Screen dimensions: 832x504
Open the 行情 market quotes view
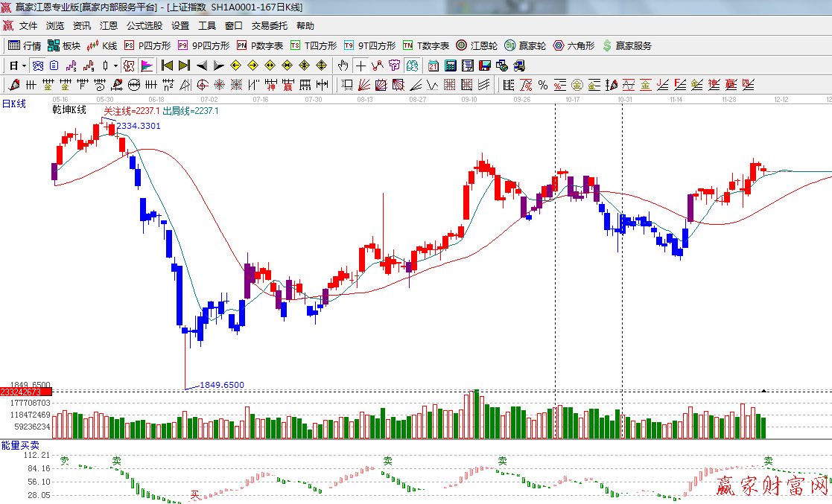click(25, 45)
